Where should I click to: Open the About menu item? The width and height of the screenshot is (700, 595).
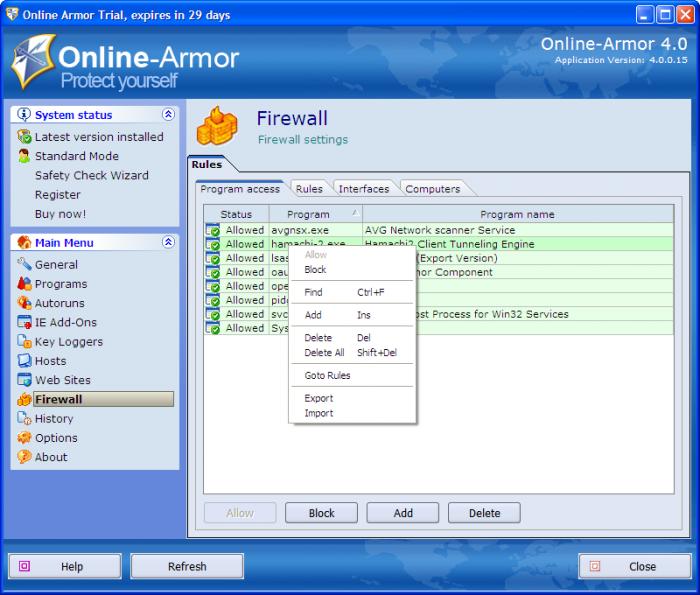pos(51,457)
